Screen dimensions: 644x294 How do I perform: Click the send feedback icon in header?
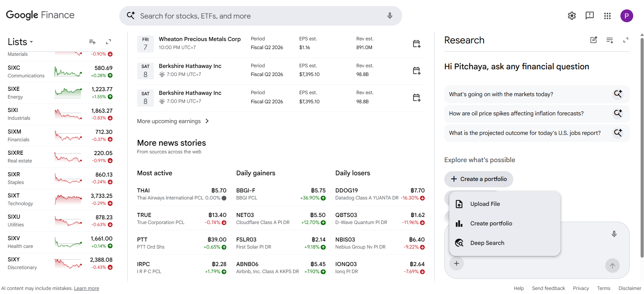(x=589, y=15)
